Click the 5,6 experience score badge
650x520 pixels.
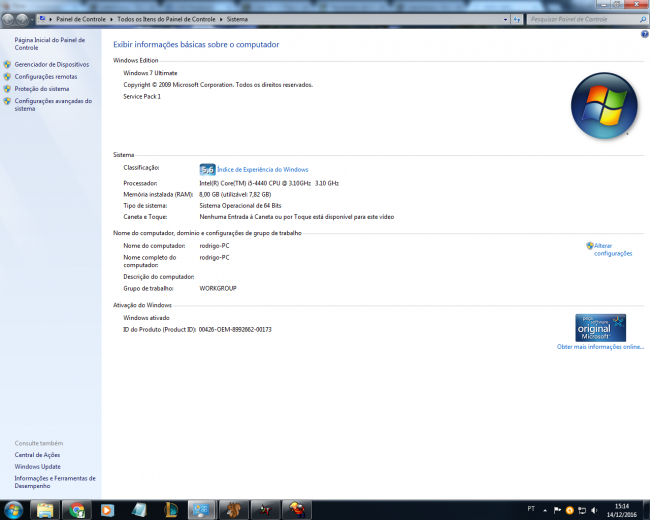pos(207,170)
